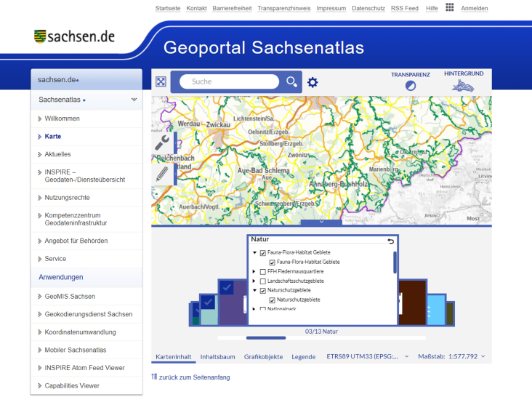Switch to Grafikobjekte tab
This screenshot has width=532, height=405.
(x=263, y=357)
